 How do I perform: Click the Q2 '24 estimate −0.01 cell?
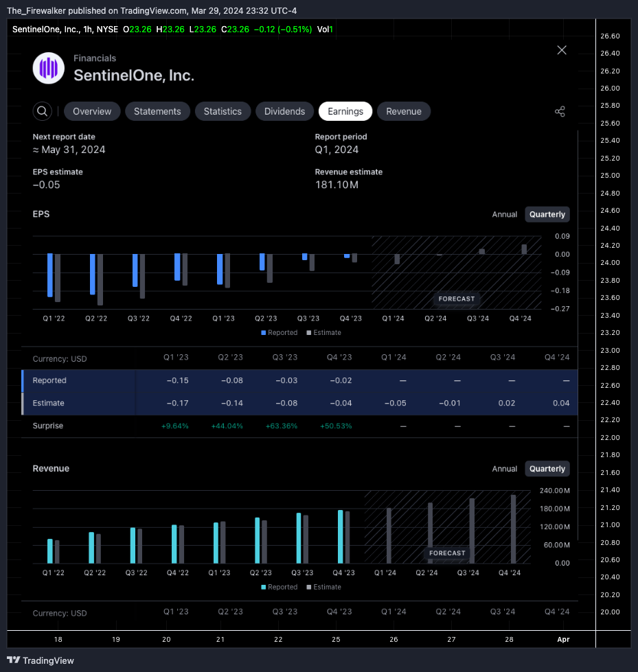(449, 404)
